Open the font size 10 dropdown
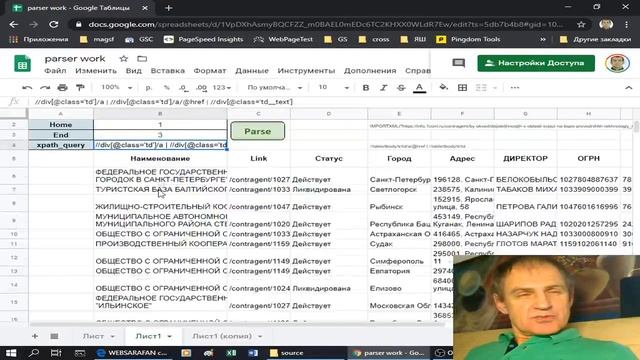The image size is (640, 360). point(333,88)
